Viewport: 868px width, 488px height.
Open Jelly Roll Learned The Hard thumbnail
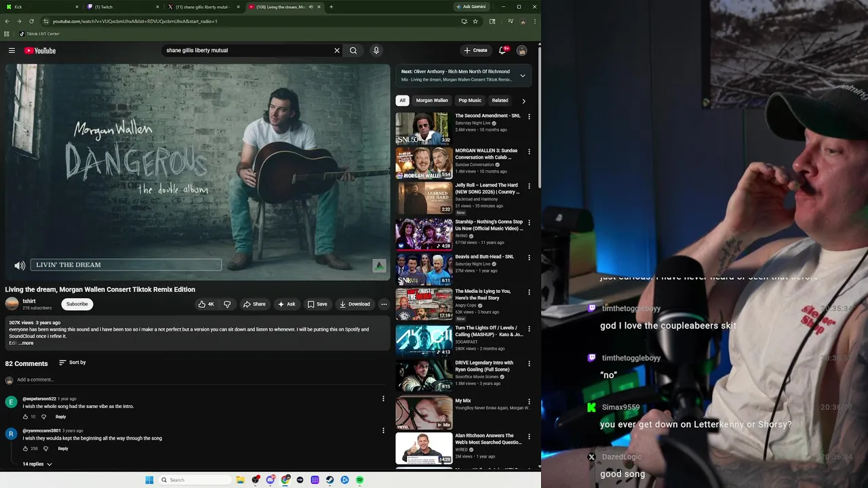point(424,198)
